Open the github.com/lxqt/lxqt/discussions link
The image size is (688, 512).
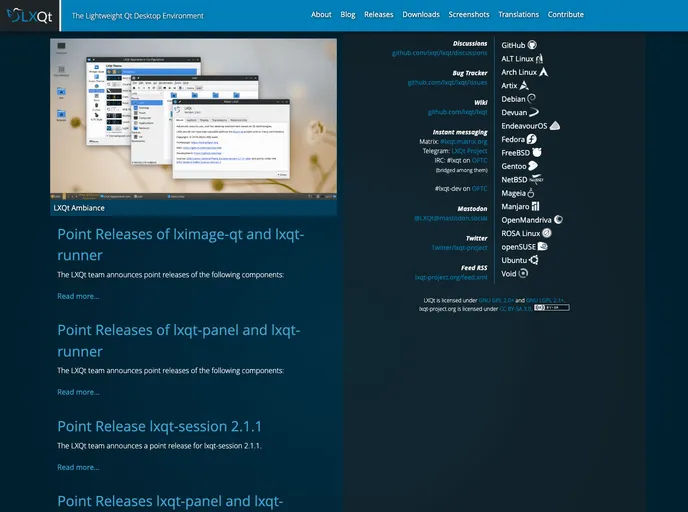click(439, 53)
